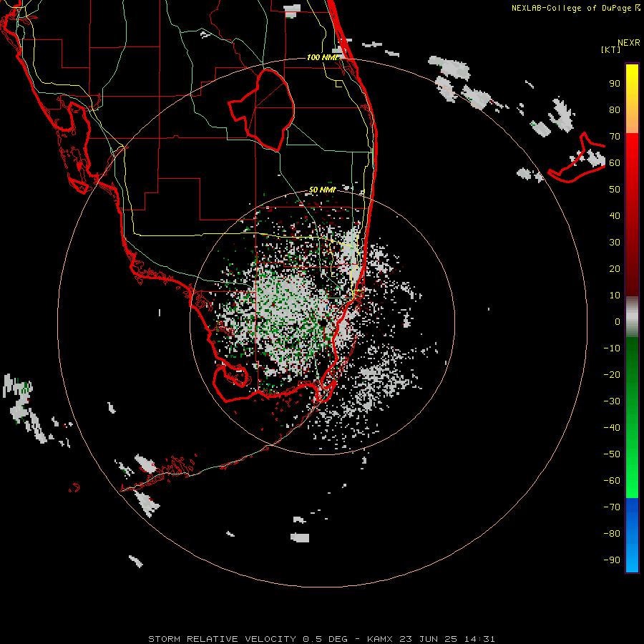Select the 50 NMI range ring label

click(322, 190)
